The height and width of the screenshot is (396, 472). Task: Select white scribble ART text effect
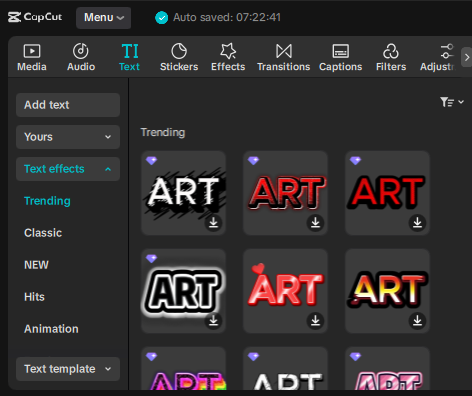pos(183,193)
